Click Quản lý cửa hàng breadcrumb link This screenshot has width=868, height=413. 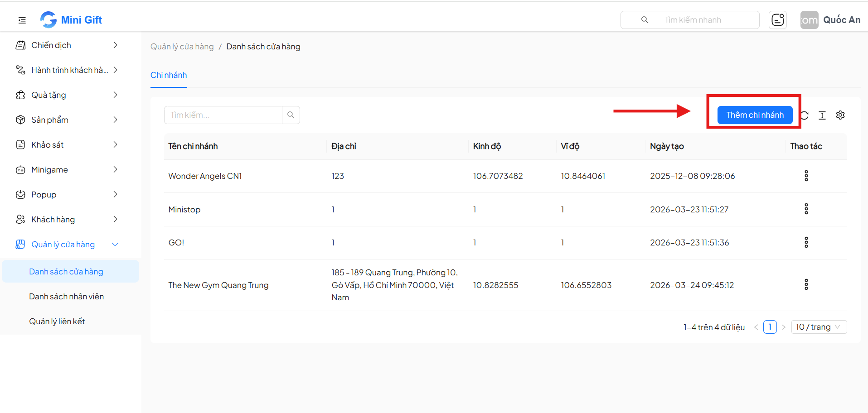(182, 47)
